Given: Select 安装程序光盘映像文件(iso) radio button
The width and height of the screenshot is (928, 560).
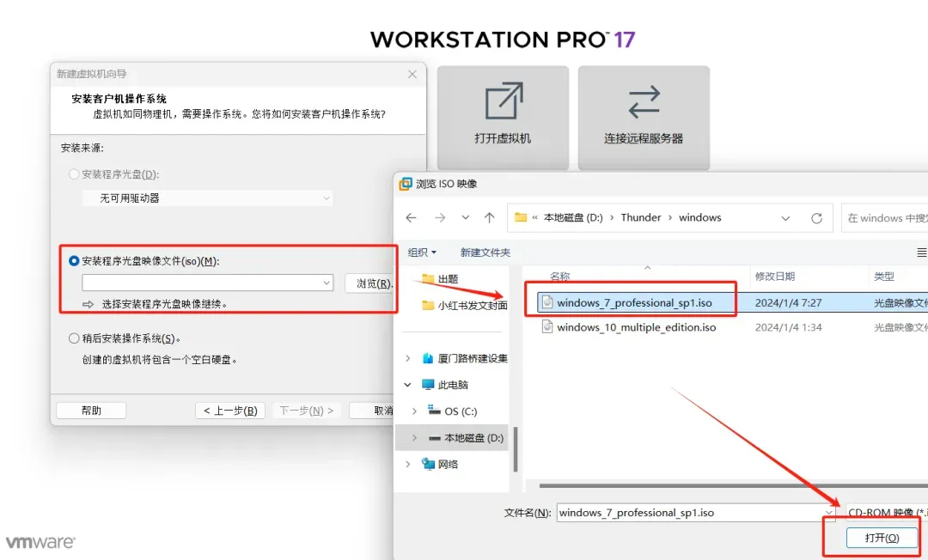Looking at the screenshot, I should (74, 261).
